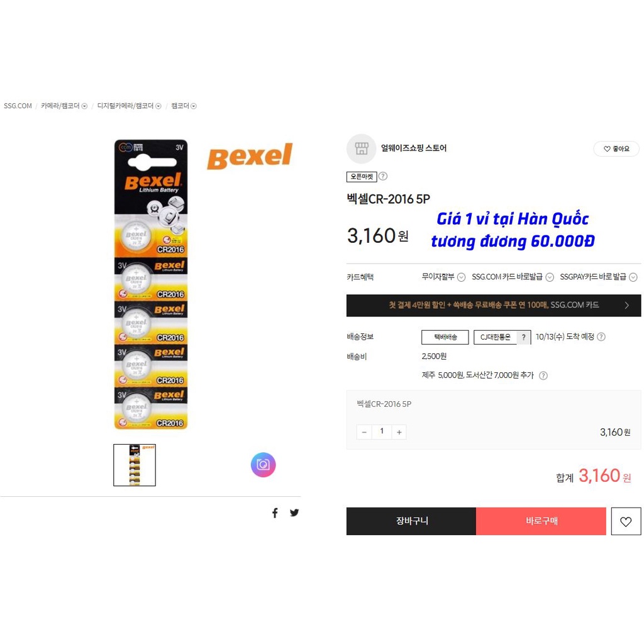Click the store icon for 얼웨이즈쇼핑 스토어
The image size is (644, 644).
click(x=362, y=148)
